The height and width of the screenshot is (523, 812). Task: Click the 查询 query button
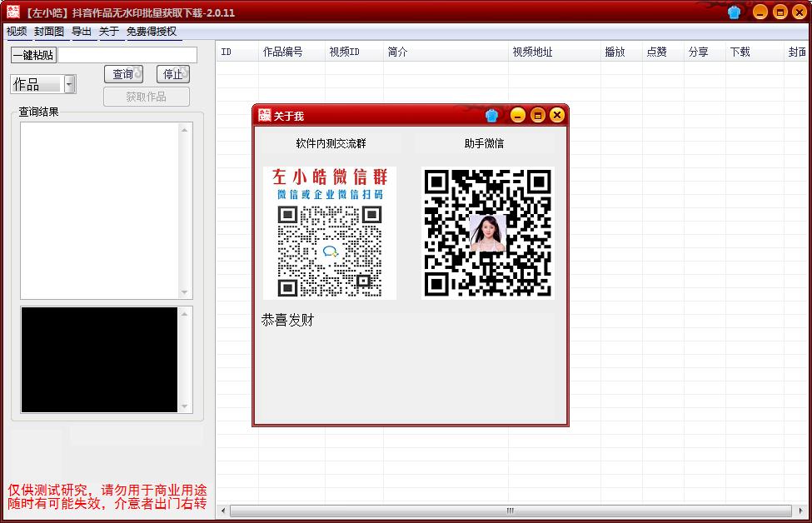pyautogui.click(x=123, y=73)
